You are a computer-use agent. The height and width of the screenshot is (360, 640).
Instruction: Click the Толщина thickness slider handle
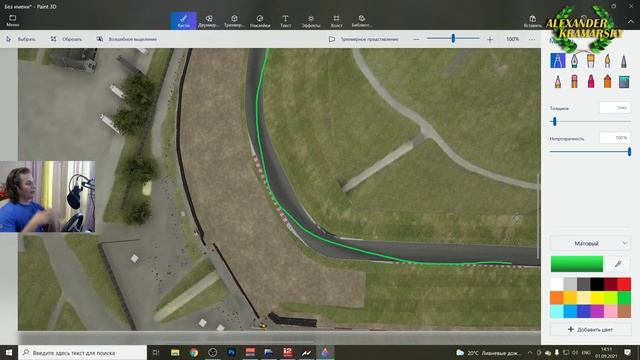click(554, 121)
